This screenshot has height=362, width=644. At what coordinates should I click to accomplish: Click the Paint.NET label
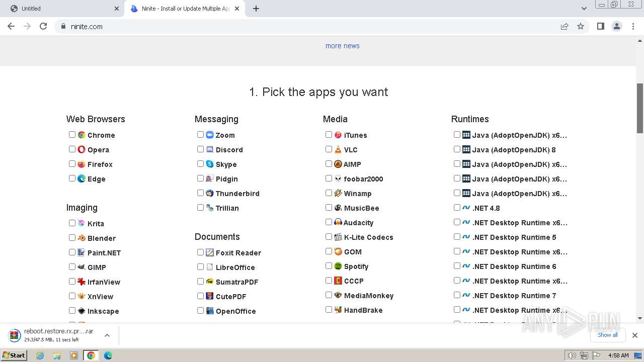[x=104, y=253]
